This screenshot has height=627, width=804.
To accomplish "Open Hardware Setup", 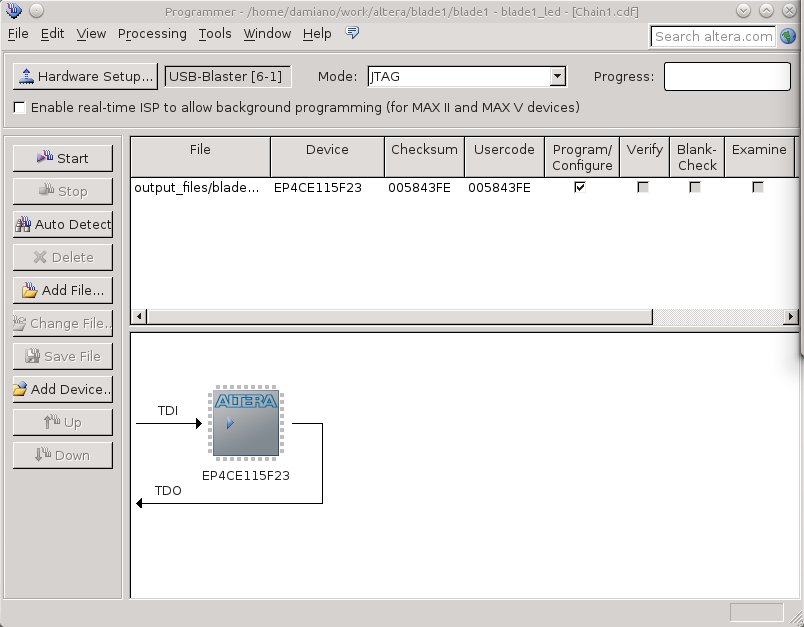I will pyautogui.click(x=85, y=76).
